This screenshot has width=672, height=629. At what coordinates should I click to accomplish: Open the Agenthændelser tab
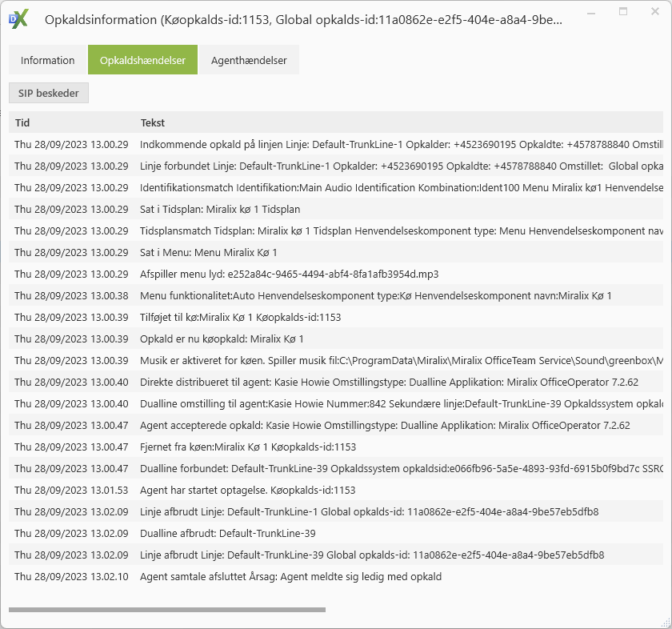[249, 60]
